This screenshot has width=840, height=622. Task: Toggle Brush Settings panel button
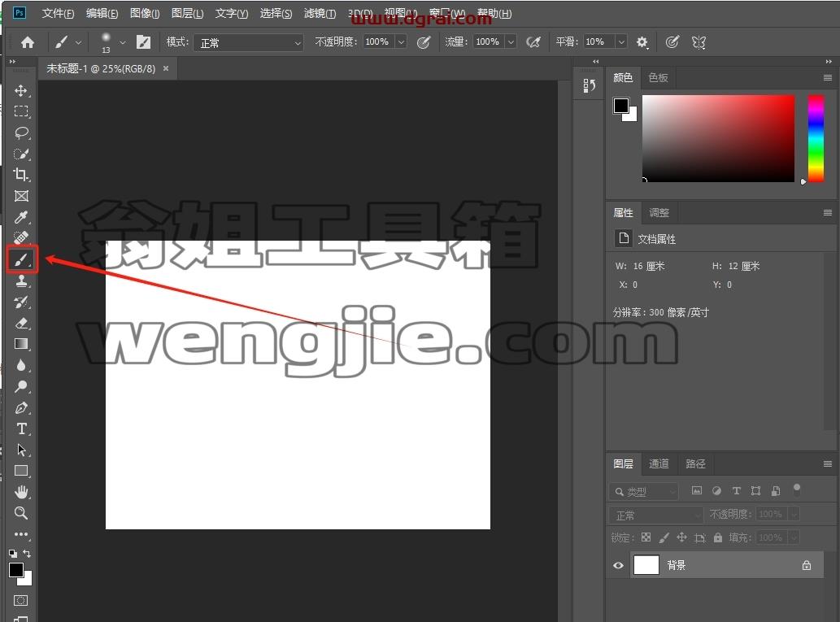144,41
